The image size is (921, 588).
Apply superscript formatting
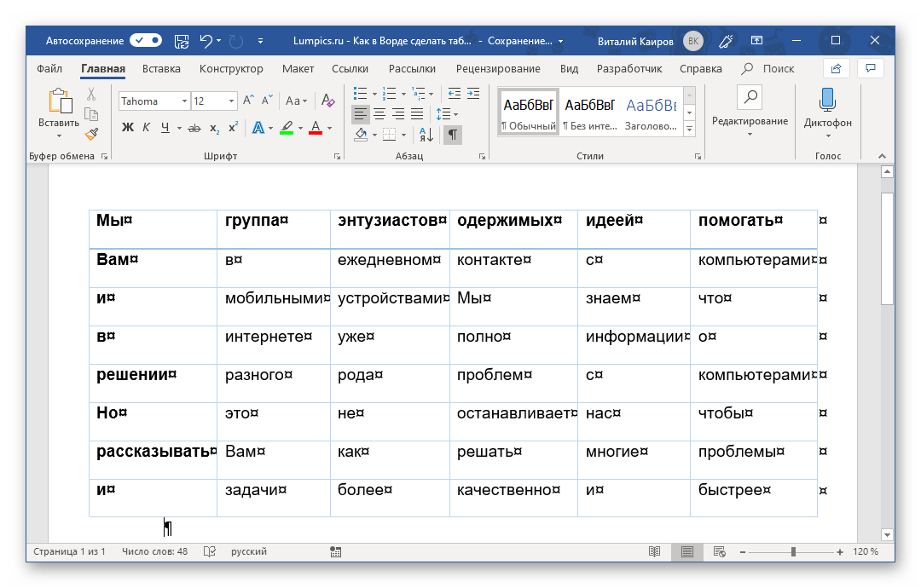coord(233,129)
